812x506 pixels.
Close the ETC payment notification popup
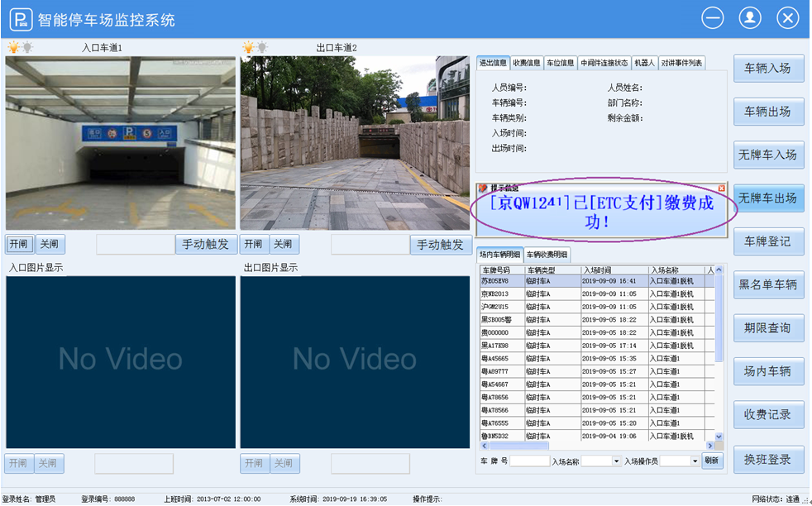(721, 188)
